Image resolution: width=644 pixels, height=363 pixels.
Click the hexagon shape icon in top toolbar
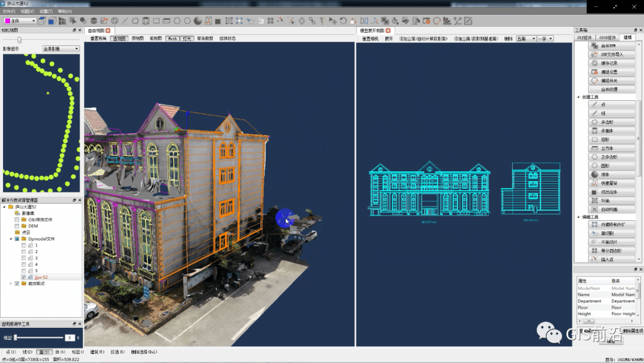177,20
